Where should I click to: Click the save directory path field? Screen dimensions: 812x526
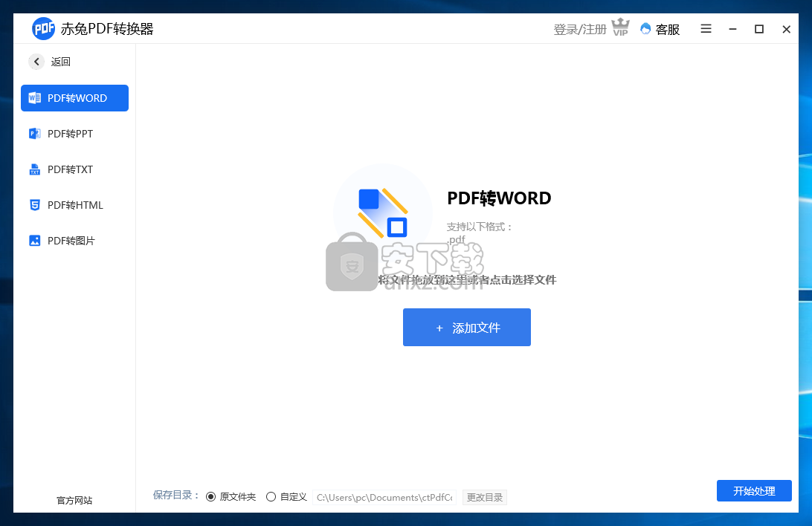coord(384,497)
